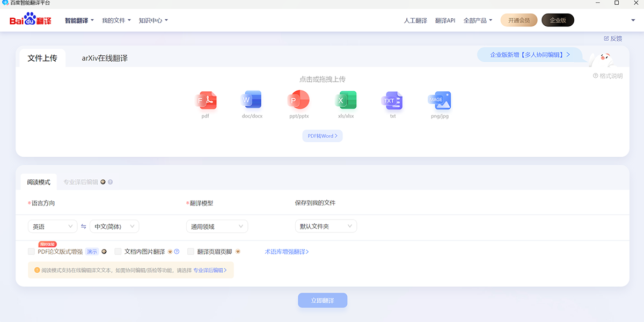The height and width of the screenshot is (322, 644).
Task: Click the xls/xlsx Excel icon
Action: (x=346, y=100)
